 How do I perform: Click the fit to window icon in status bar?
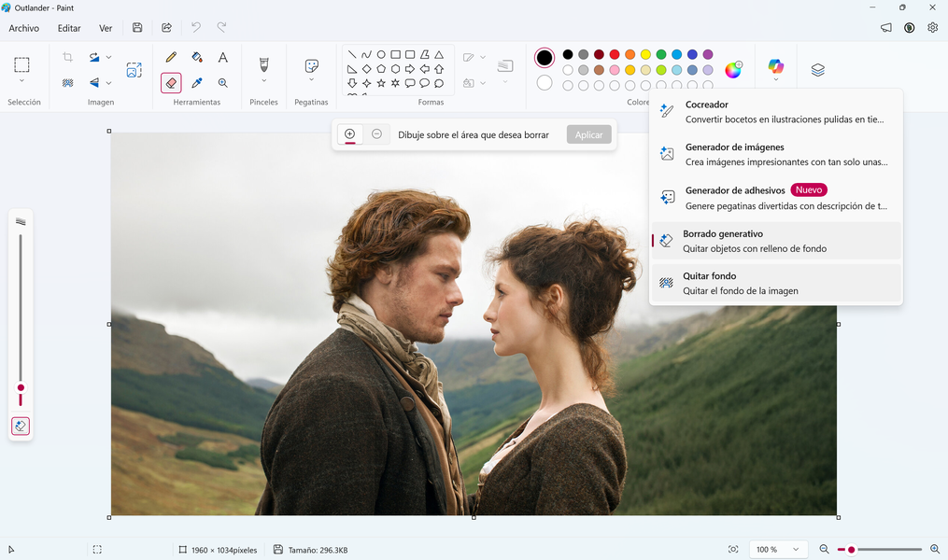(x=733, y=549)
